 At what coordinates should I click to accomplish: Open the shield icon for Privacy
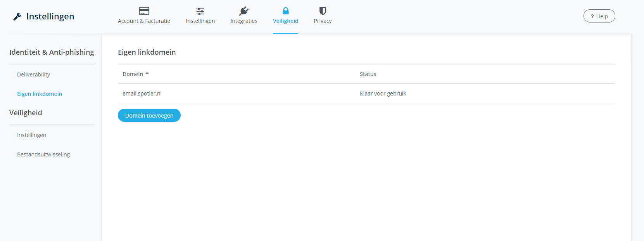tap(323, 11)
